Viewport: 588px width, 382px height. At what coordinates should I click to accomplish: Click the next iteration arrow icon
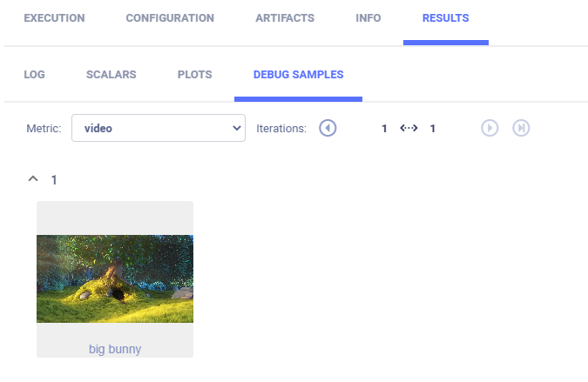(x=490, y=128)
